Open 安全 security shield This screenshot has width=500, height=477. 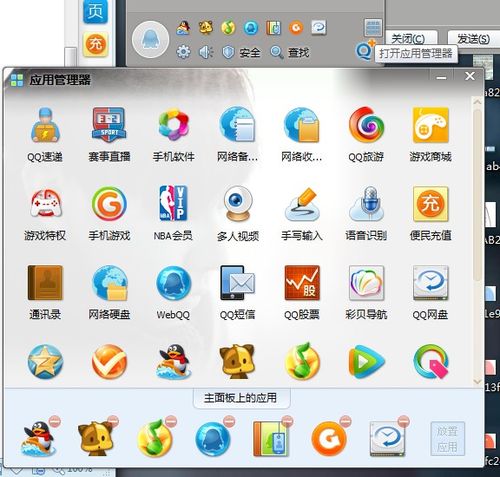(241, 52)
